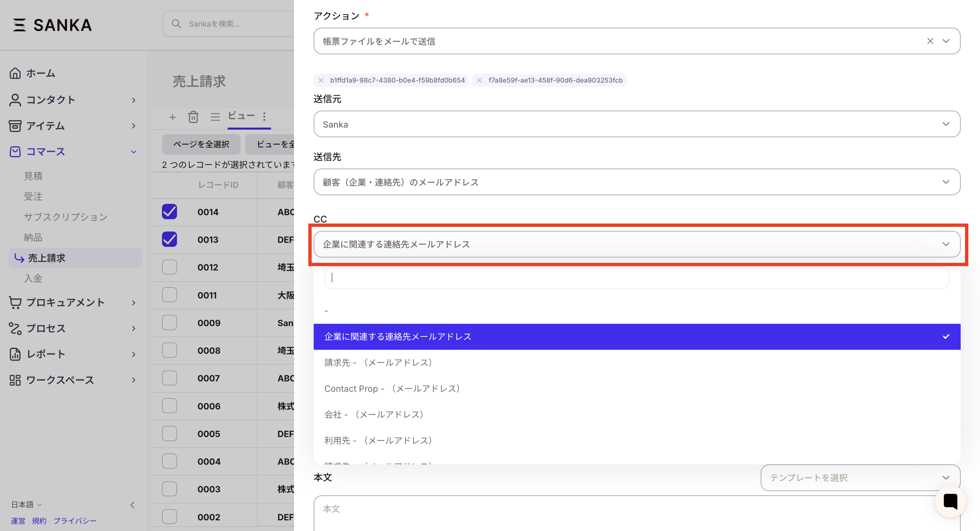This screenshot has height=531, width=980.
Task: Open the kebab menu next to ビュー
Action: click(265, 117)
